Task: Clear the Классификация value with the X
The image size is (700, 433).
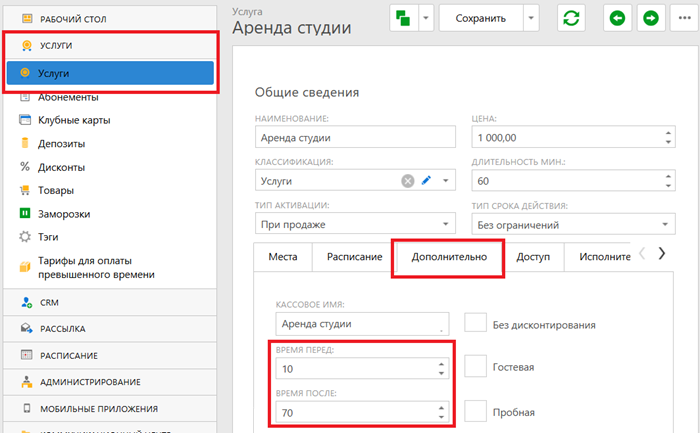Action: click(x=408, y=181)
